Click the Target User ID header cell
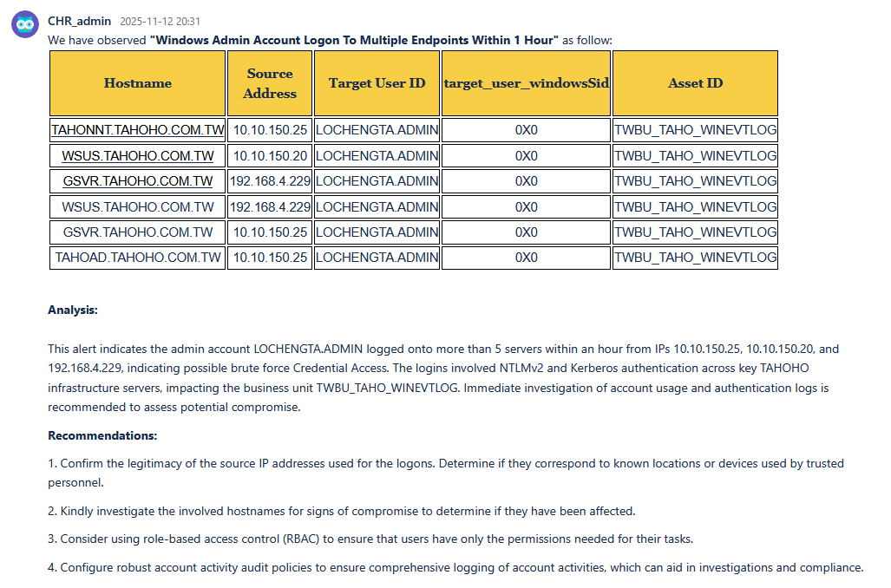This screenshot has height=588, width=891. tap(377, 83)
